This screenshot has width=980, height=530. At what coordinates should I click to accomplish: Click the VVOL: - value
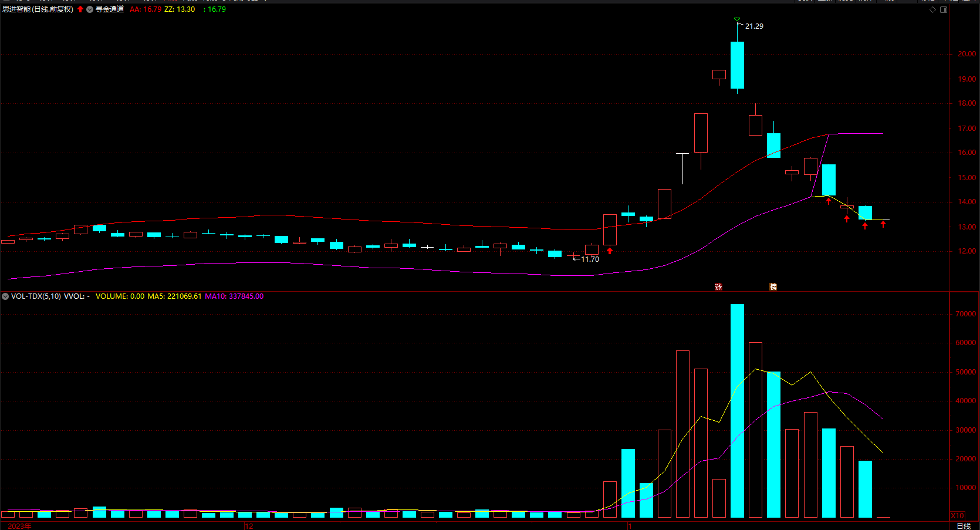(77, 296)
